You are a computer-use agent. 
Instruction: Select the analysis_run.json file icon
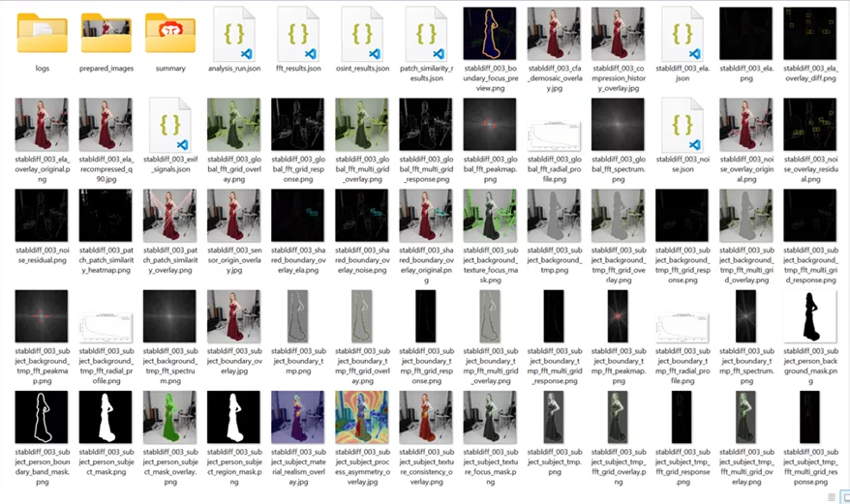point(234,34)
